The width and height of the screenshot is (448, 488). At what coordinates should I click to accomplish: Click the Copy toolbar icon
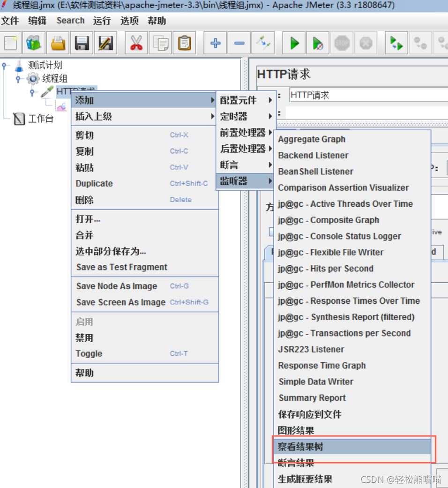coord(161,43)
